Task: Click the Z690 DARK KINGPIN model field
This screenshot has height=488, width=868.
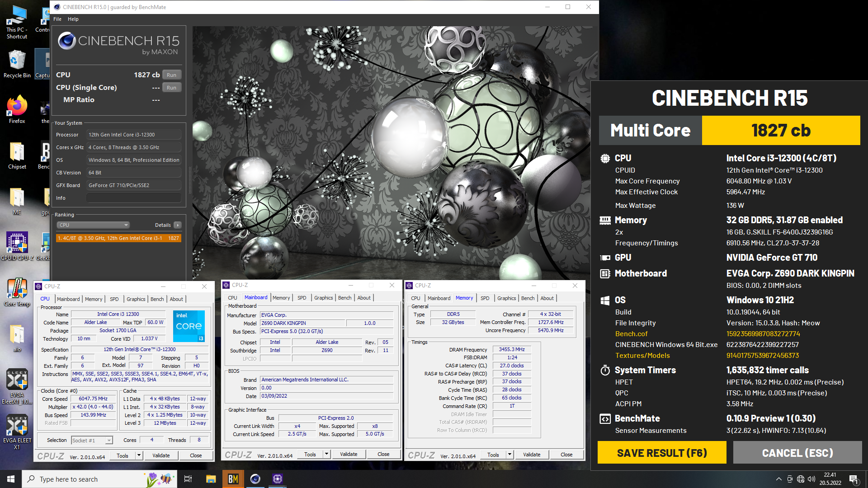Action: click(302, 323)
